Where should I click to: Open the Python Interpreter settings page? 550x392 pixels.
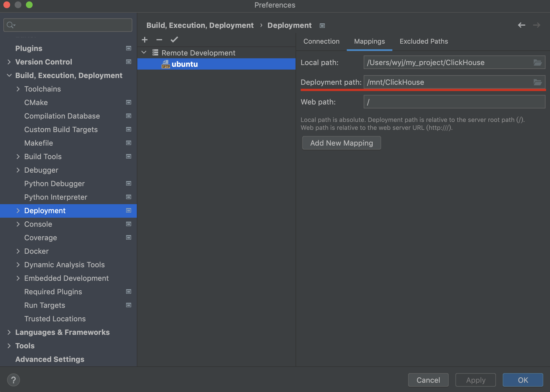pyautogui.click(x=56, y=197)
